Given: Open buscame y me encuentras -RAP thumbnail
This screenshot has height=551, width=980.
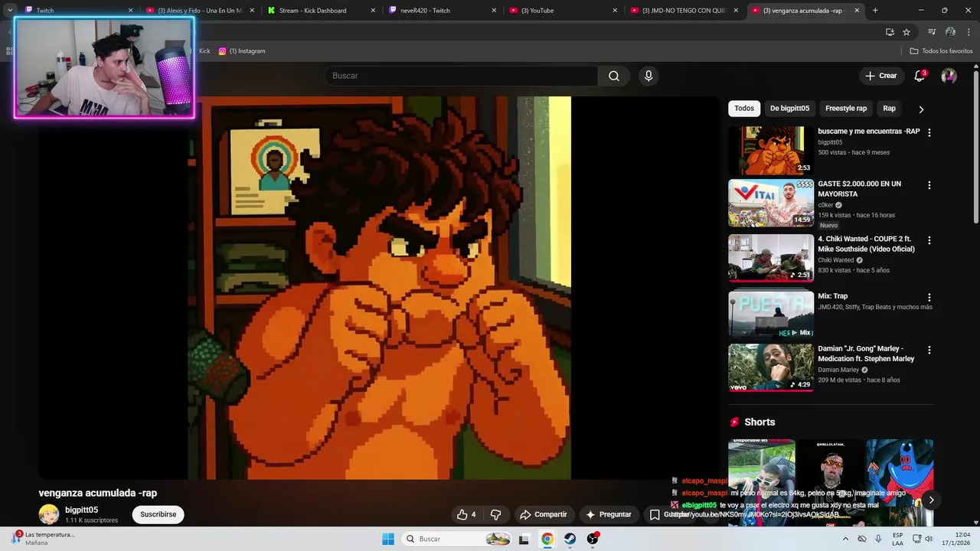Looking at the screenshot, I should [x=770, y=151].
